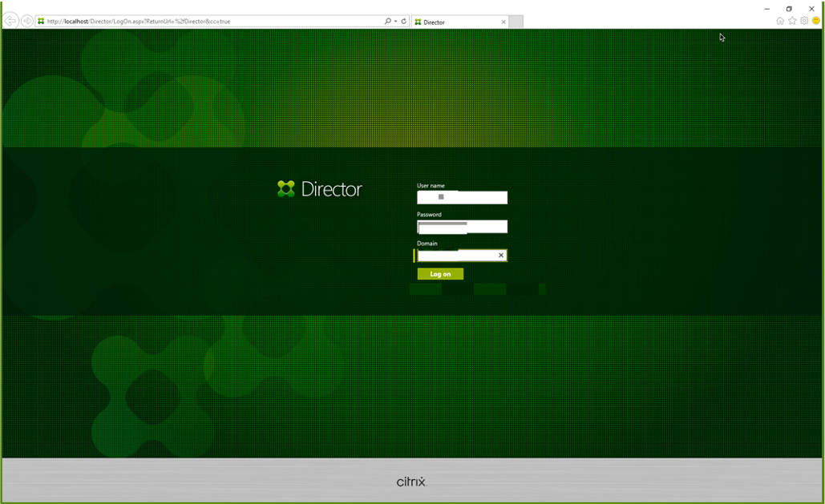Click the browser Forward arrow button

pos(26,21)
